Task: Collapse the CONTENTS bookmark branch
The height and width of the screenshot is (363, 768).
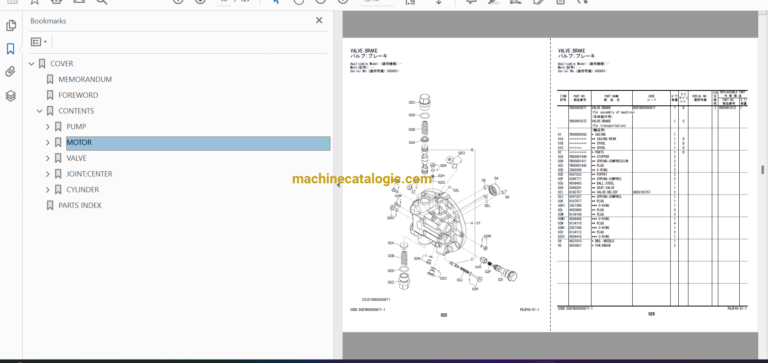Action: [40, 111]
